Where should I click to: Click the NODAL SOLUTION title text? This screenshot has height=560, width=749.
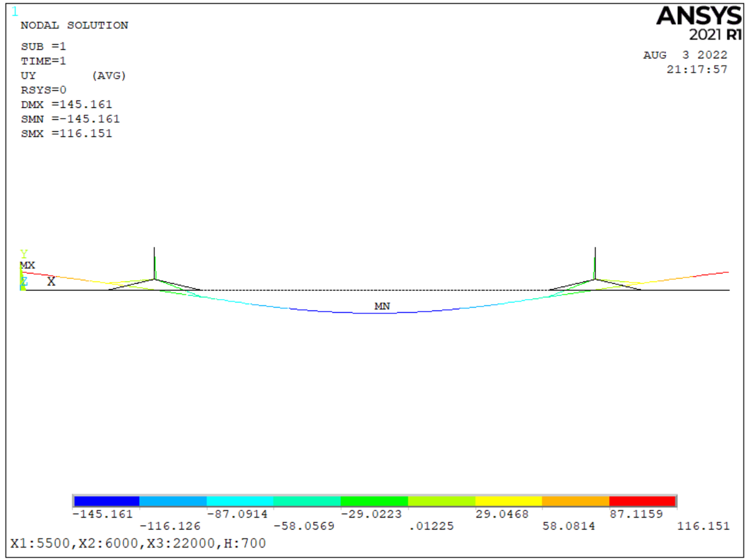point(74,26)
